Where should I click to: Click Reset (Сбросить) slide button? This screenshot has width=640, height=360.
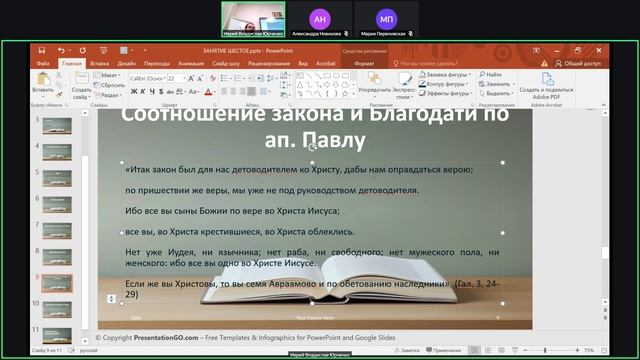[109, 85]
